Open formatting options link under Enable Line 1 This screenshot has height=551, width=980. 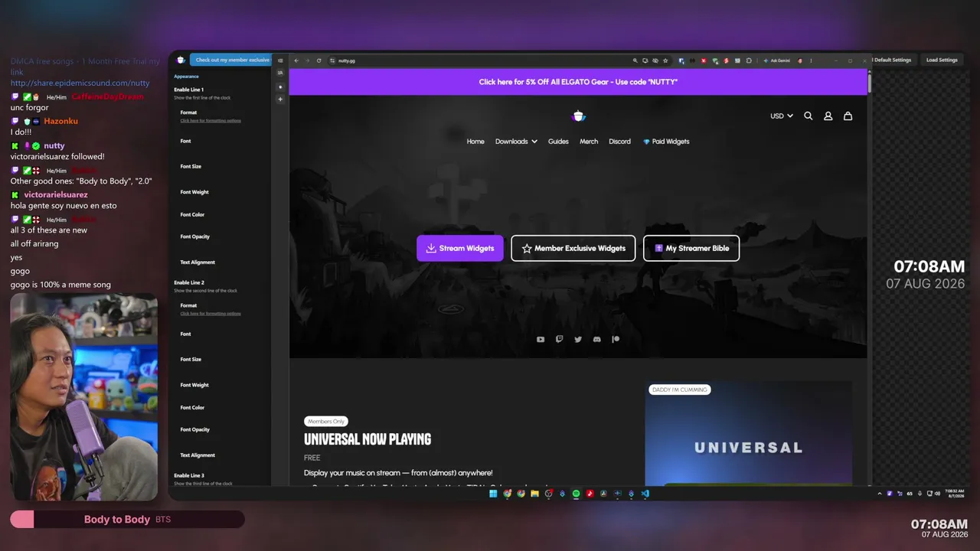(211, 121)
